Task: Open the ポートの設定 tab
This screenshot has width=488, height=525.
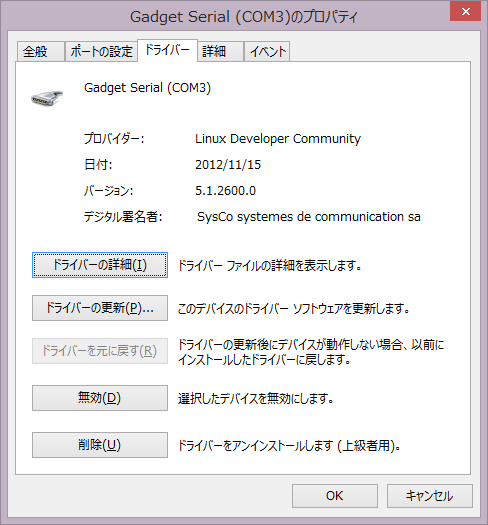Action: pos(101,52)
